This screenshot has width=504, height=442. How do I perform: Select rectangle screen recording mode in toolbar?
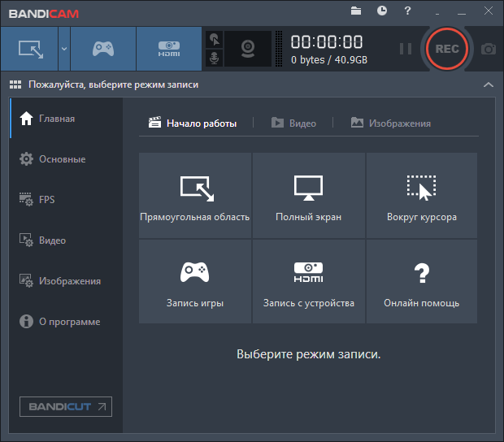pos(29,49)
